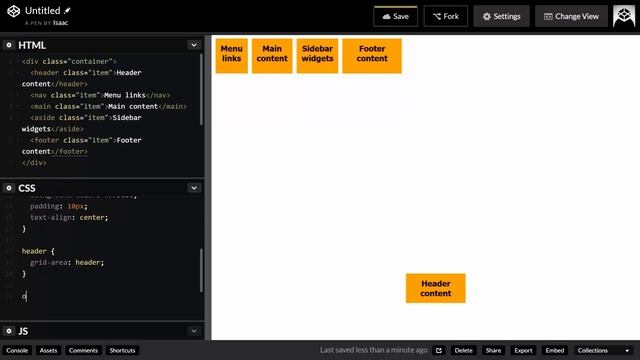Image resolution: width=640 pixels, height=360 pixels.
Task: Click the CodePen logo icon
Action: point(13,11)
